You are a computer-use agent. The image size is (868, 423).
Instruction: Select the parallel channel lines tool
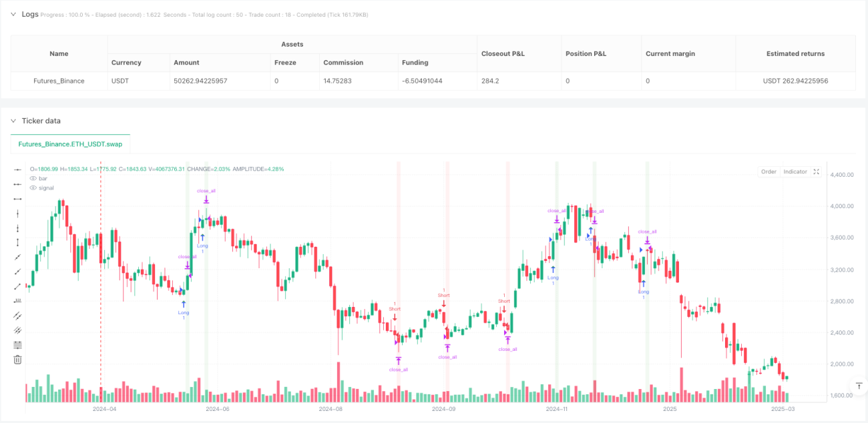pos(18,316)
